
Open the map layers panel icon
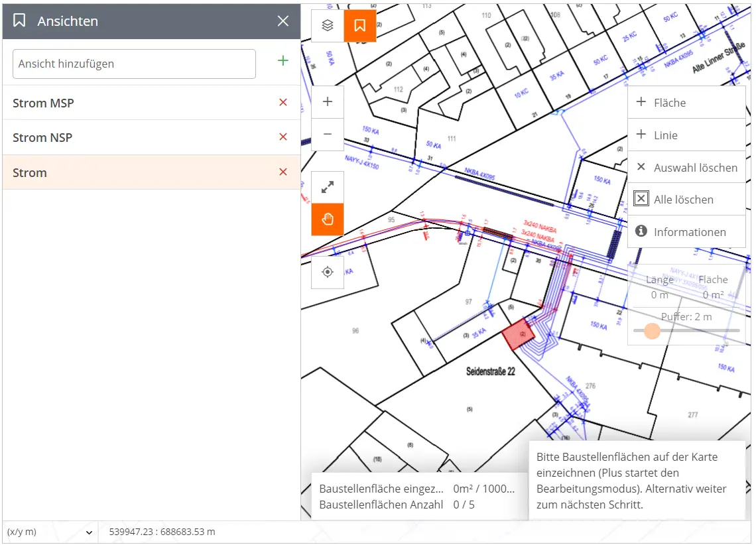tap(327, 26)
